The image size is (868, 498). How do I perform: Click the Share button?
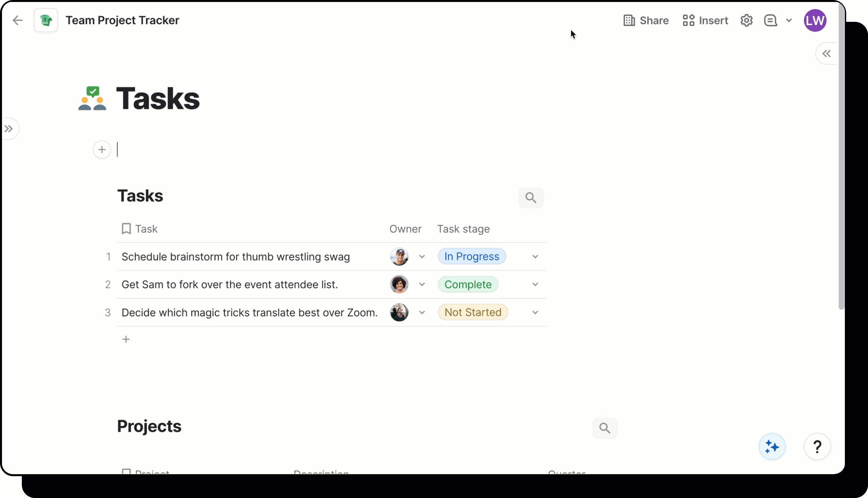(646, 21)
